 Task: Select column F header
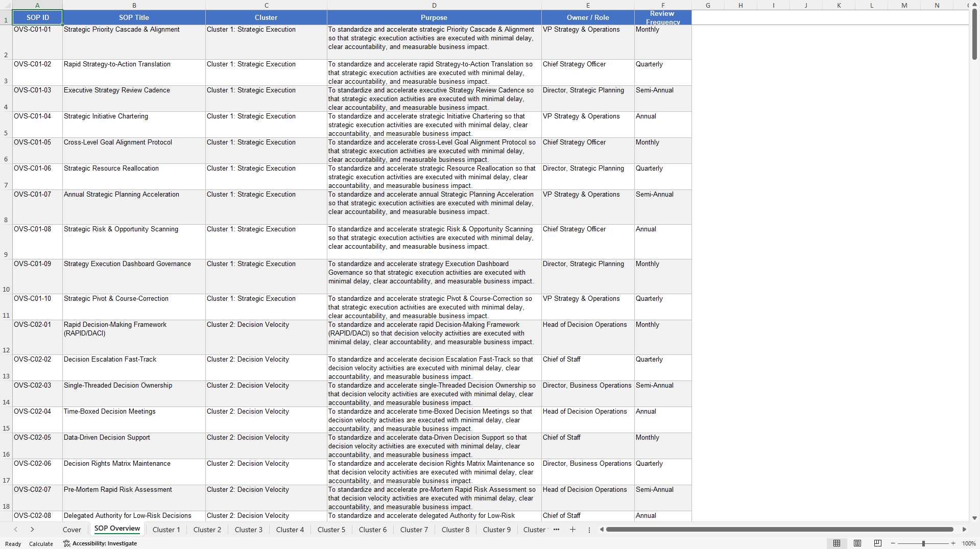coord(663,5)
